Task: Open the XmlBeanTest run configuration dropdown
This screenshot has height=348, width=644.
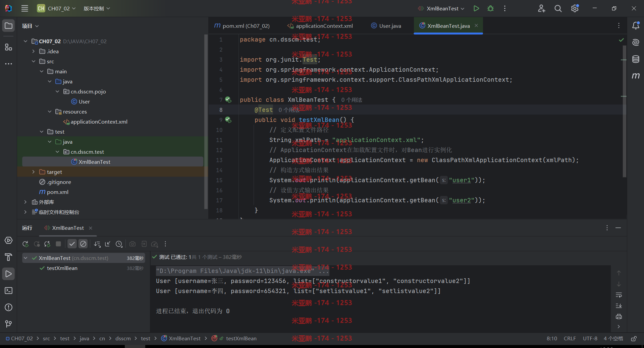Action: (441, 8)
